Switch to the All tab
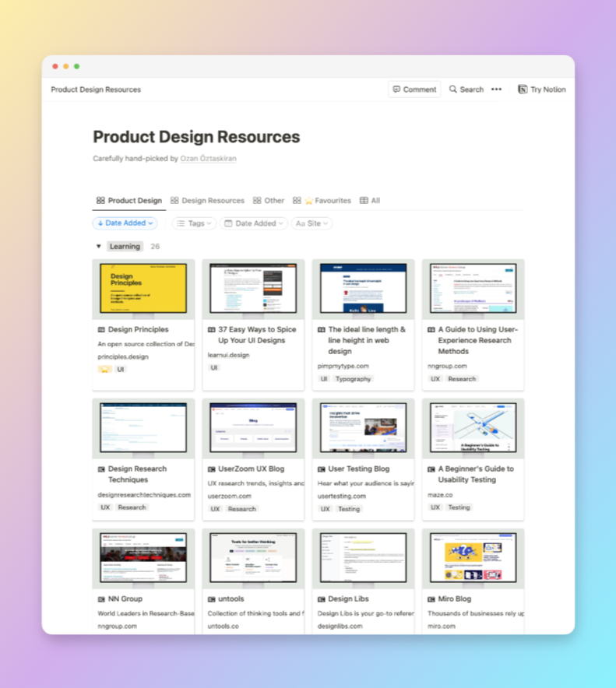The image size is (616, 688). tap(370, 201)
